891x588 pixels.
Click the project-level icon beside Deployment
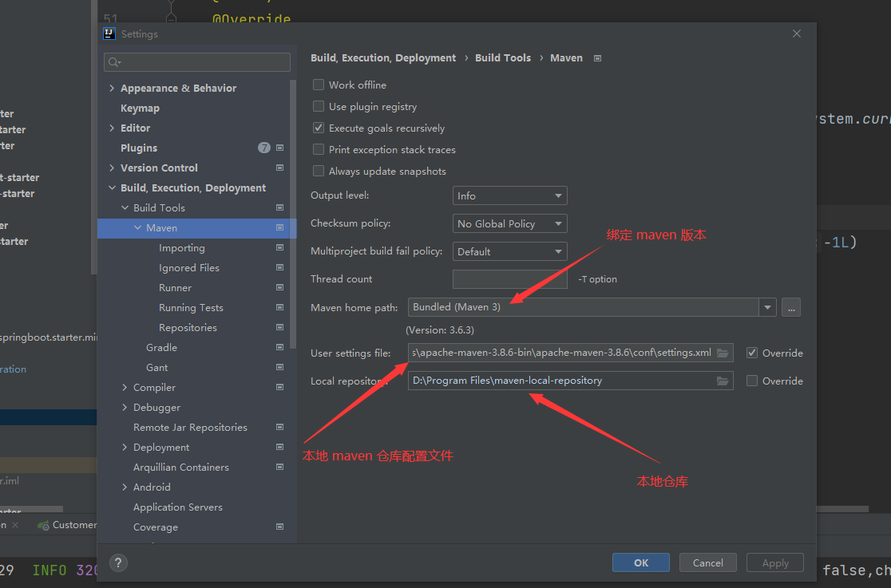point(279,447)
